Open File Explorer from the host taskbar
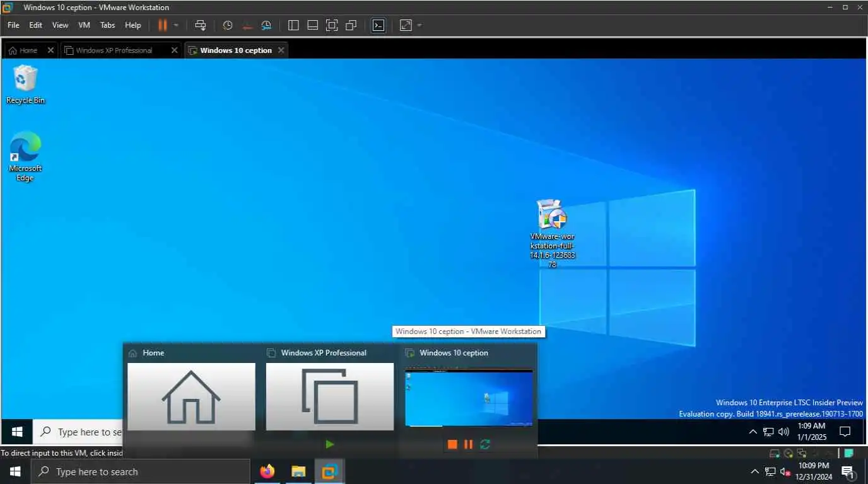The width and height of the screenshot is (868, 484). point(298,471)
